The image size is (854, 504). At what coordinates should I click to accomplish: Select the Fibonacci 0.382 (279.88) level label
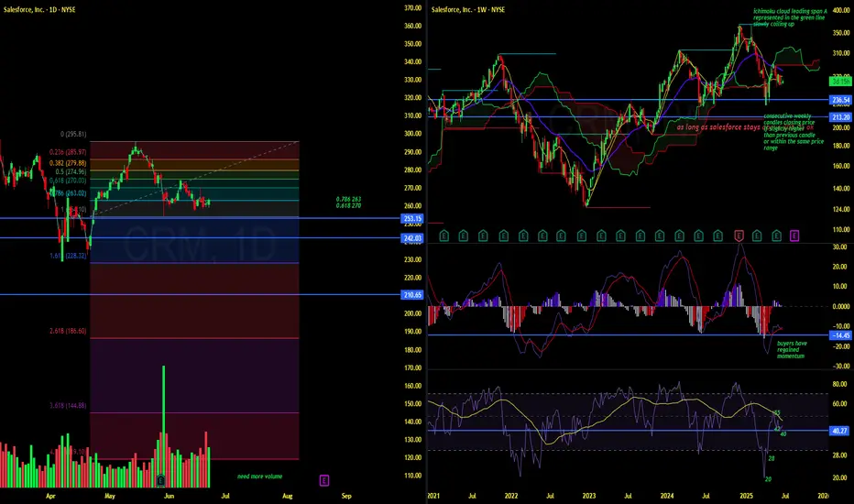pyautogui.click(x=68, y=163)
